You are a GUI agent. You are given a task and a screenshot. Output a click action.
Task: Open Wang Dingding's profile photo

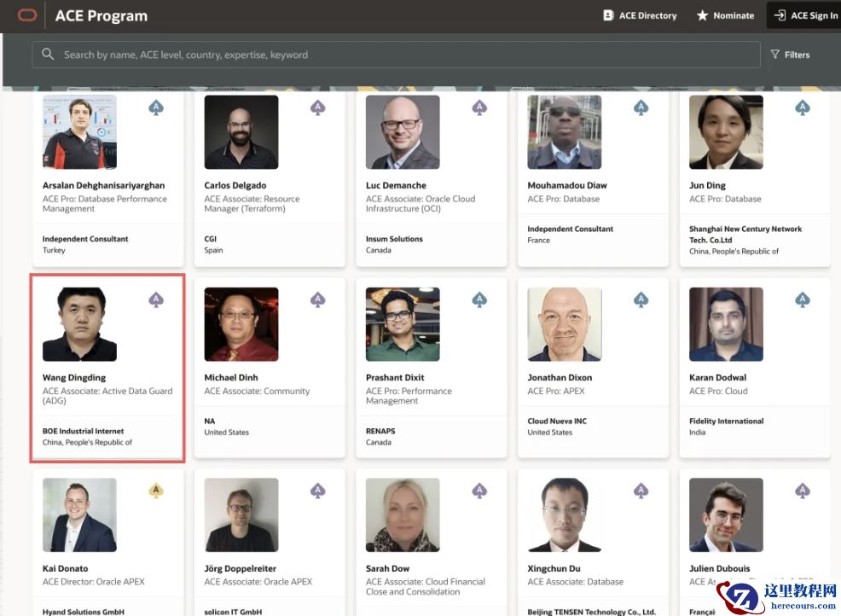point(79,324)
